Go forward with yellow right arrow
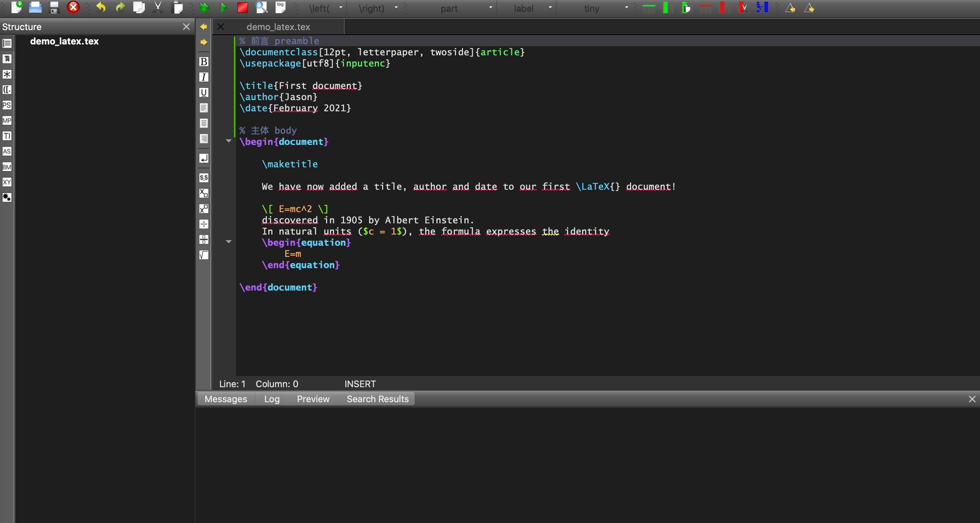This screenshot has width=980, height=523. tap(203, 42)
